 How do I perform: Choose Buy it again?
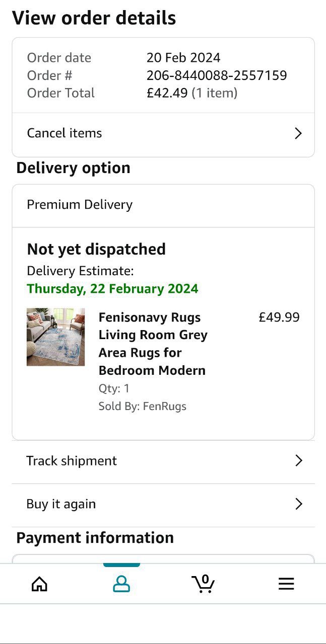coord(163,505)
